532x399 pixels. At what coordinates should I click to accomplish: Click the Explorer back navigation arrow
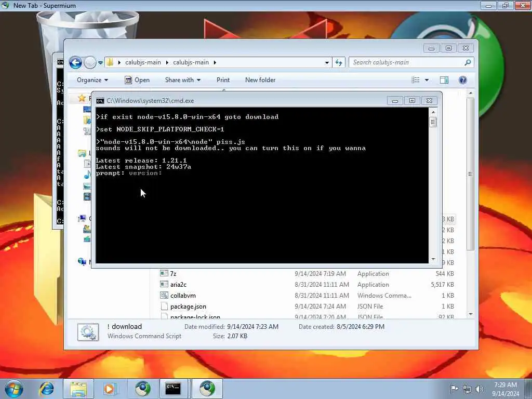tap(75, 62)
